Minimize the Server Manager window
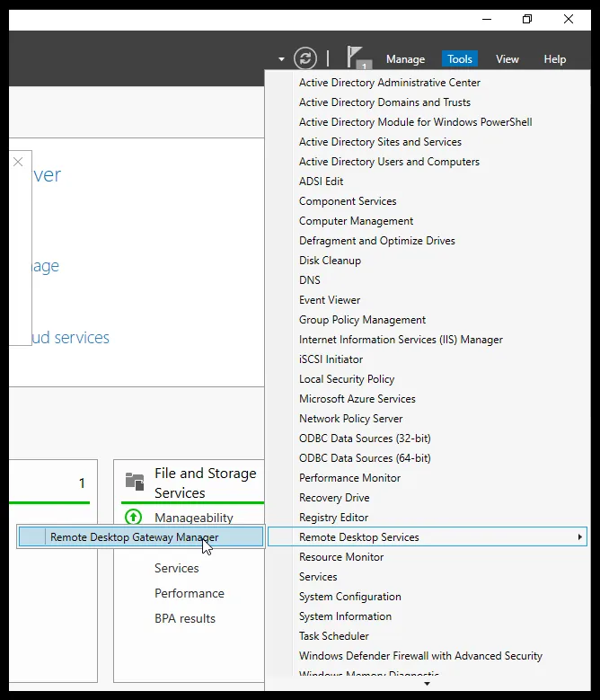The height and width of the screenshot is (700, 600). pos(487,19)
